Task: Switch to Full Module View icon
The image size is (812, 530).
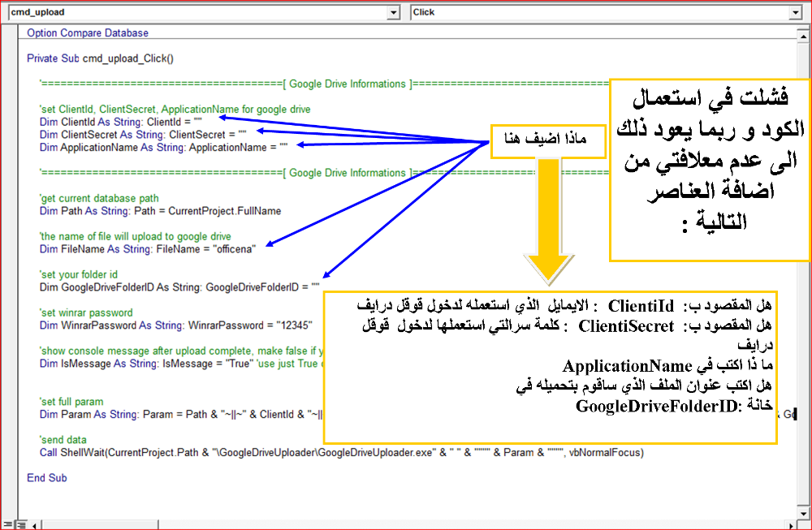Action: 21,525
